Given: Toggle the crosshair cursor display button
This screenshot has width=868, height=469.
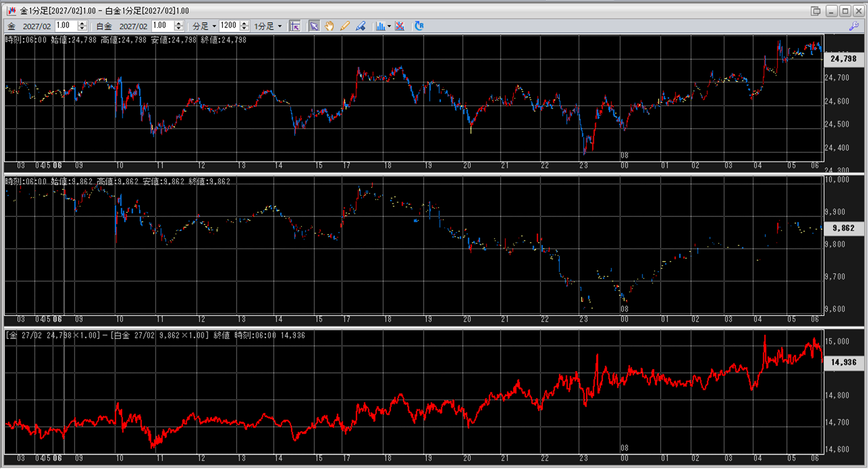Looking at the screenshot, I should tap(295, 26).
